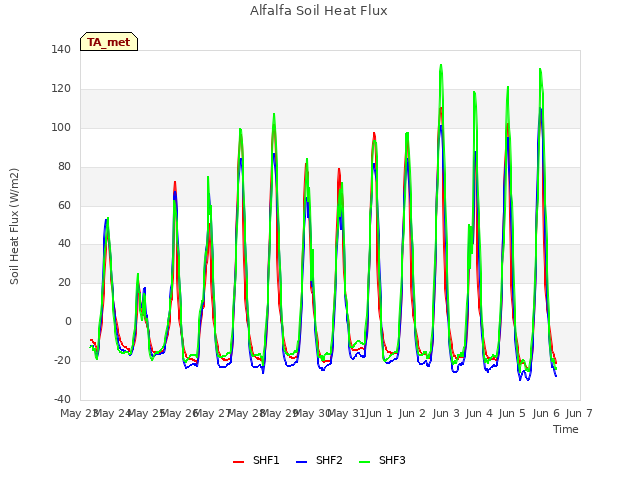The image size is (640, 480).
Task: Click the Jun 3 x-axis tick label
Action: pos(446,413)
